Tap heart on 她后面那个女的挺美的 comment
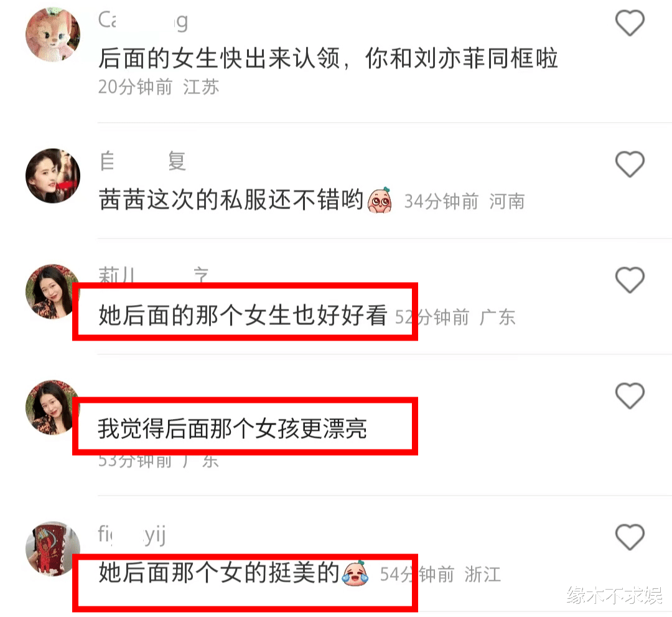The width and height of the screenshot is (672, 617). click(630, 537)
